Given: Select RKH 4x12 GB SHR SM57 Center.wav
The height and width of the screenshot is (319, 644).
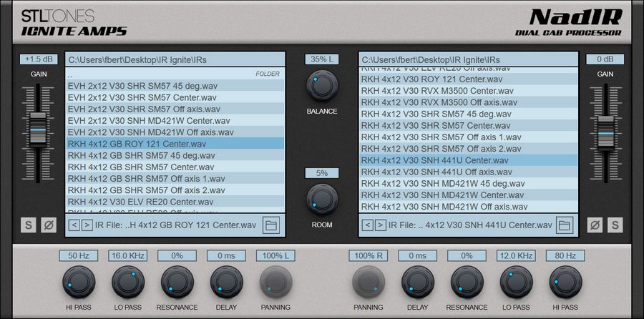Looking at the screenshot, I should [142, 167].
